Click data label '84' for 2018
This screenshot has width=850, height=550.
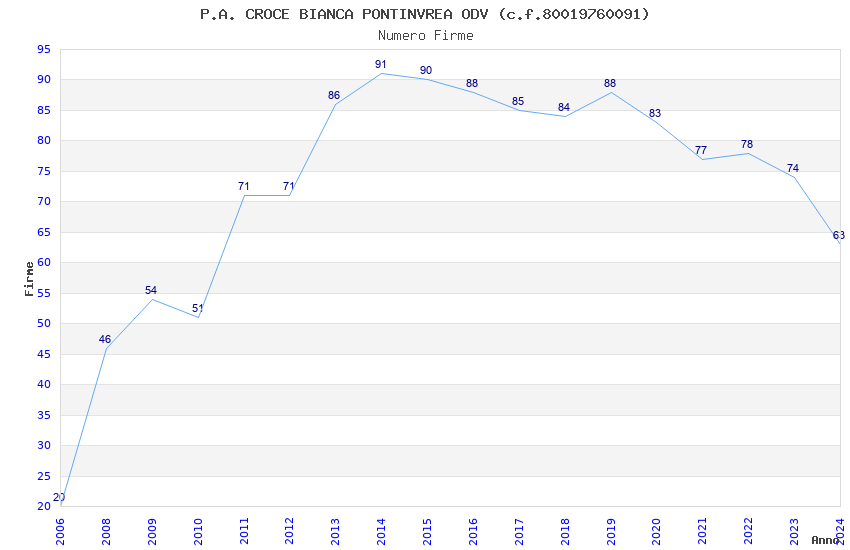pyautogui.click(x=564, y=107)
